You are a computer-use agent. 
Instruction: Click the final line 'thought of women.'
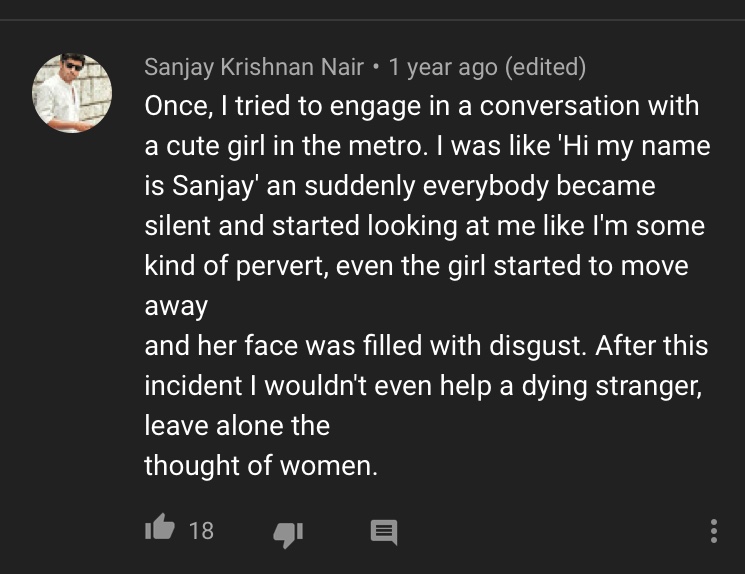[261, 465]
